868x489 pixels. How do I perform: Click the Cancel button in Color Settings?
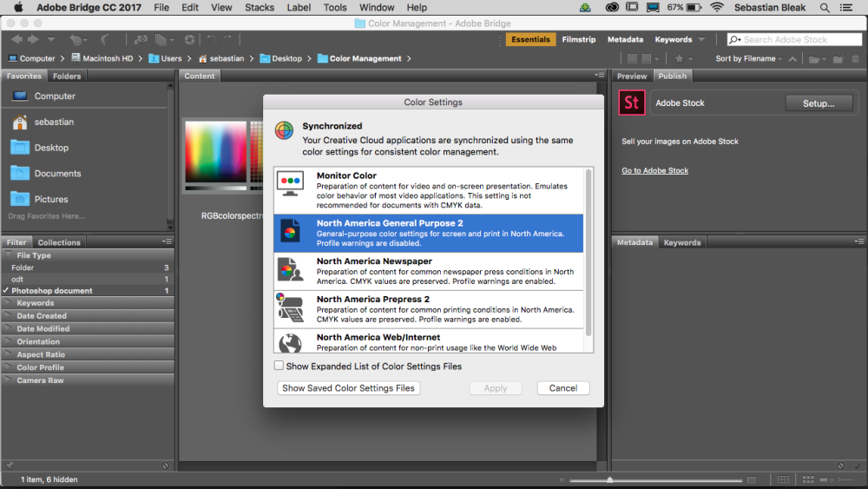pyautogui.click(x=563, y=388)
